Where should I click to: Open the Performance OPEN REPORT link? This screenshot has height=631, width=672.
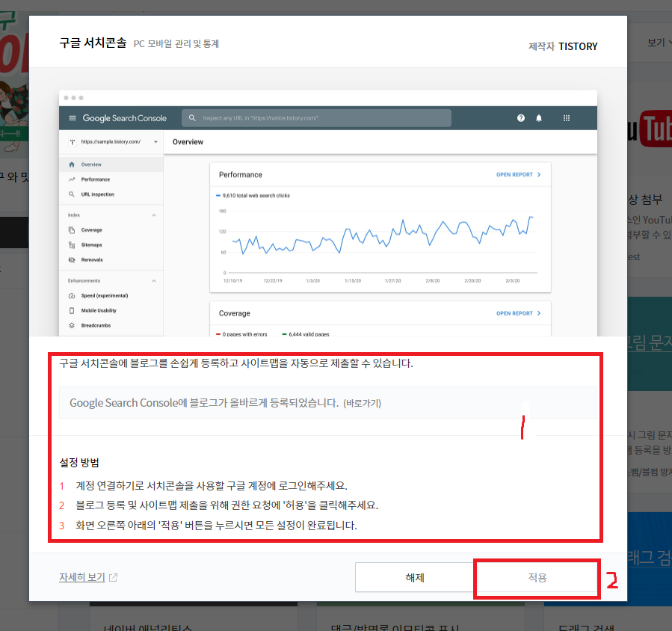tap(519, 175)
